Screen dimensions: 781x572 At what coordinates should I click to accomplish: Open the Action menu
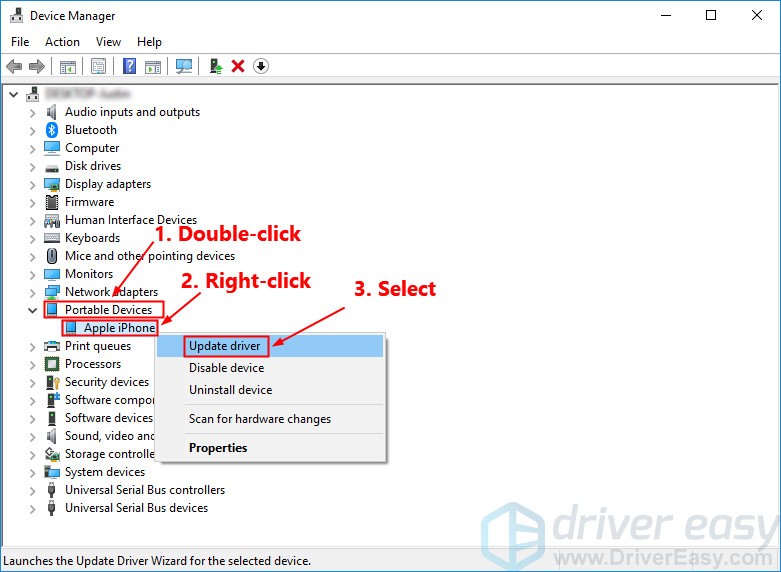click(x=62, y=42)
